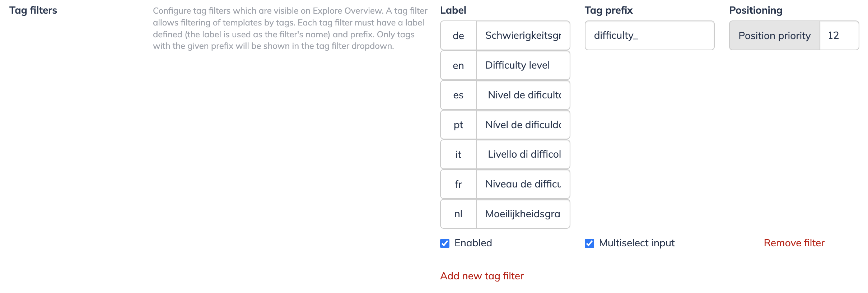Uncheck the Multiselect input checkbox
Screen dimensions: 868x293
click(x=589, y=243)
